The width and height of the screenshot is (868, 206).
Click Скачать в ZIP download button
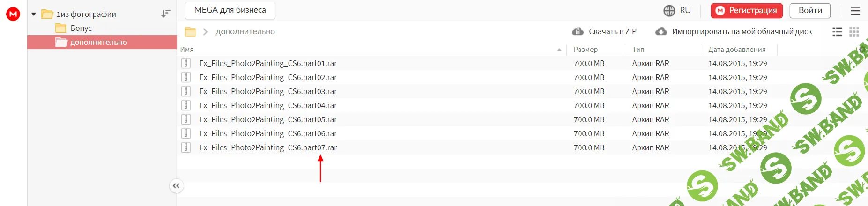(604, 32)
